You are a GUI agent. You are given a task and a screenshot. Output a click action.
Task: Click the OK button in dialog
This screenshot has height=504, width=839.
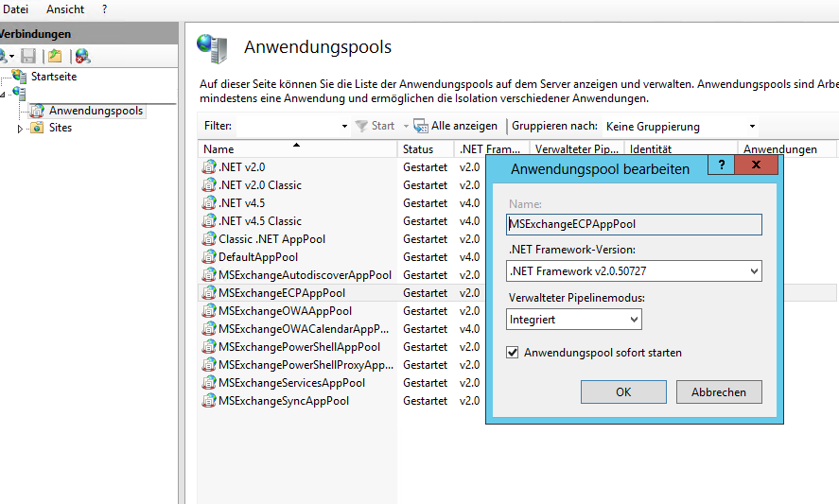click(623, 392)
